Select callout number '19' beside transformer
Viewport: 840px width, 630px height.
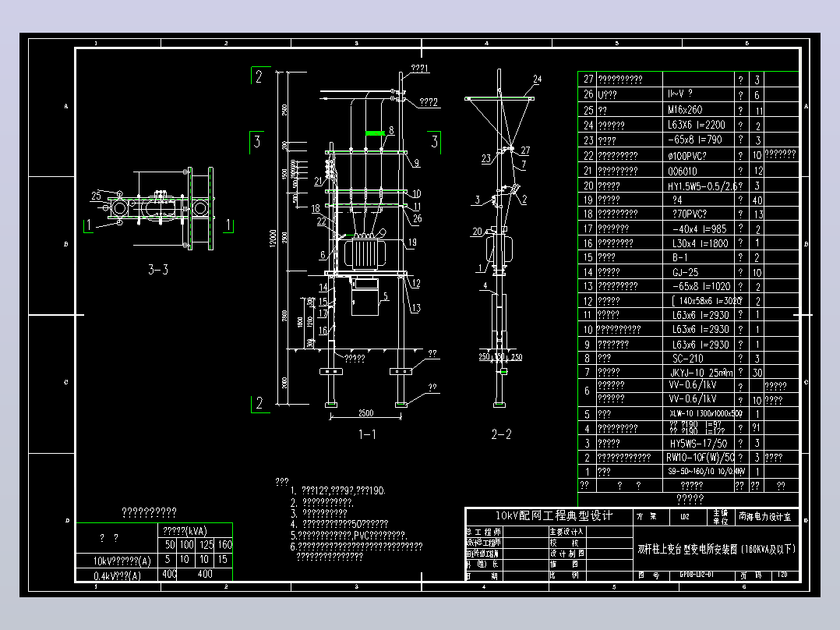click(412, 242)
